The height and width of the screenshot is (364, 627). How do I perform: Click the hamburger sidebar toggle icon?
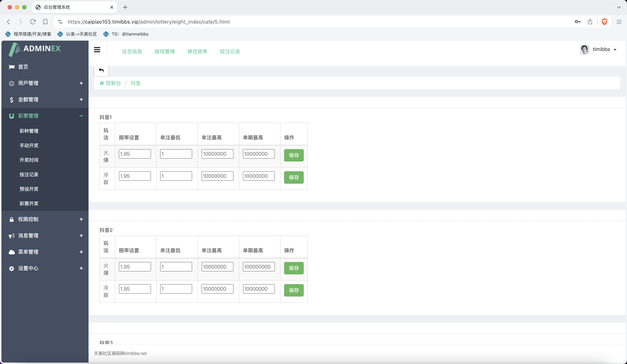click(x=97, y=50)
